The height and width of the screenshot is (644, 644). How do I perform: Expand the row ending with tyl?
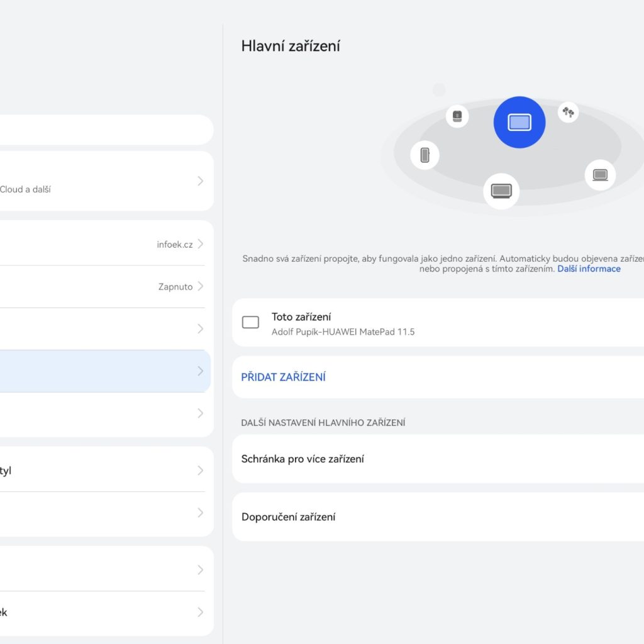[200, 470]
